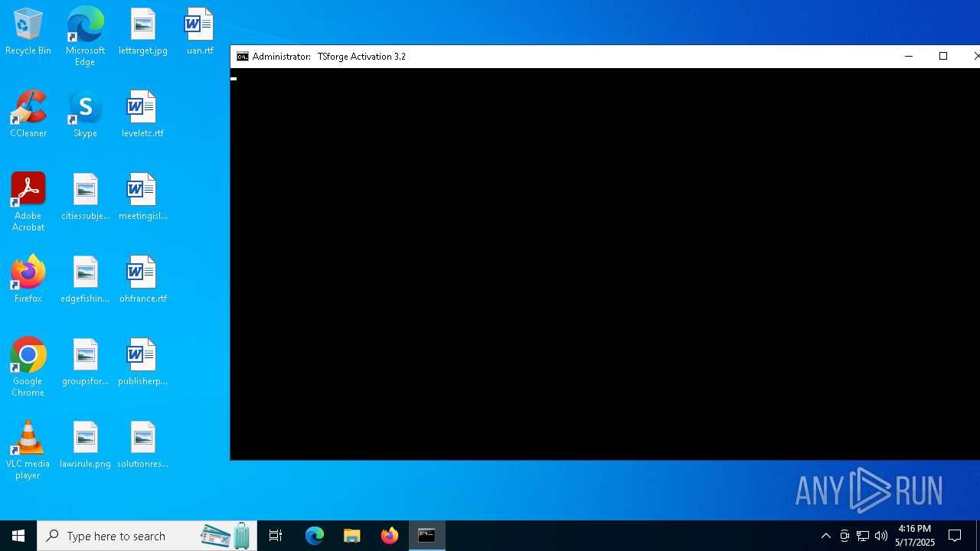This screenshot has height=551, width=980.
Task: Open the Meet Now tray icon
Action: tap(844, 536)
